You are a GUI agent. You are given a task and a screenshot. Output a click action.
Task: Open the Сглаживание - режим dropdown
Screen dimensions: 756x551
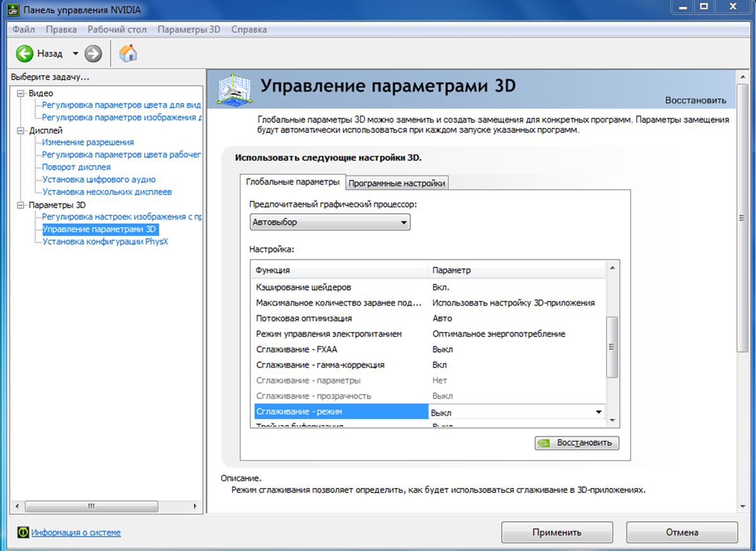click(597, 411)
